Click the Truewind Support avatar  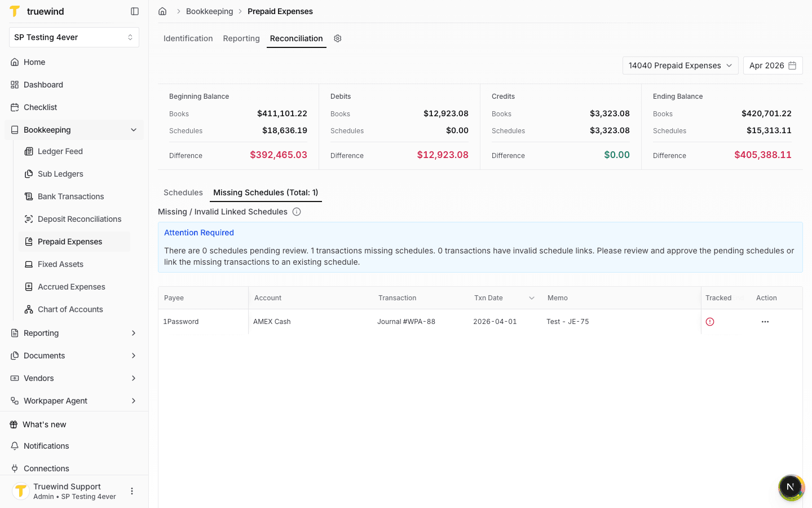pyautogui.click(x=21, y=491)
